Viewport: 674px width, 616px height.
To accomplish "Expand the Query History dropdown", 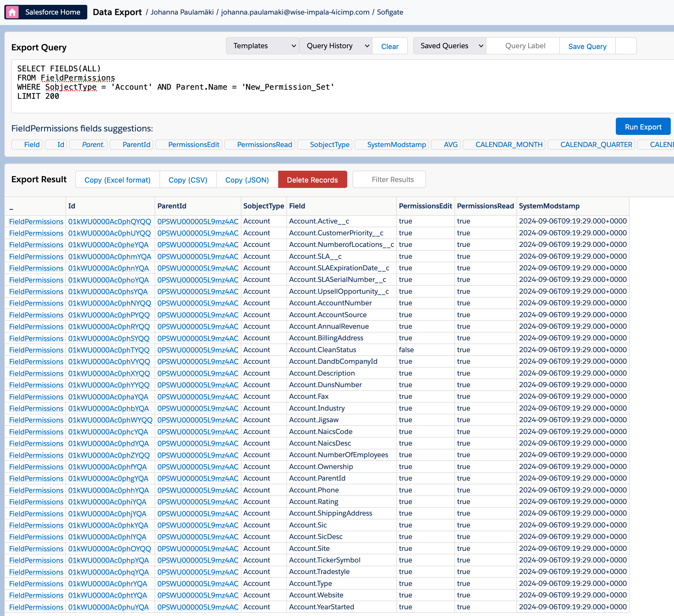I will coord(336,46).
